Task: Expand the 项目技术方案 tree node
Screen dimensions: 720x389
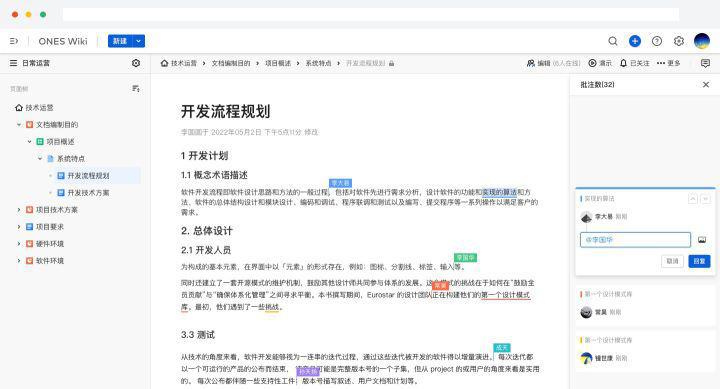Action: point(19,209)
